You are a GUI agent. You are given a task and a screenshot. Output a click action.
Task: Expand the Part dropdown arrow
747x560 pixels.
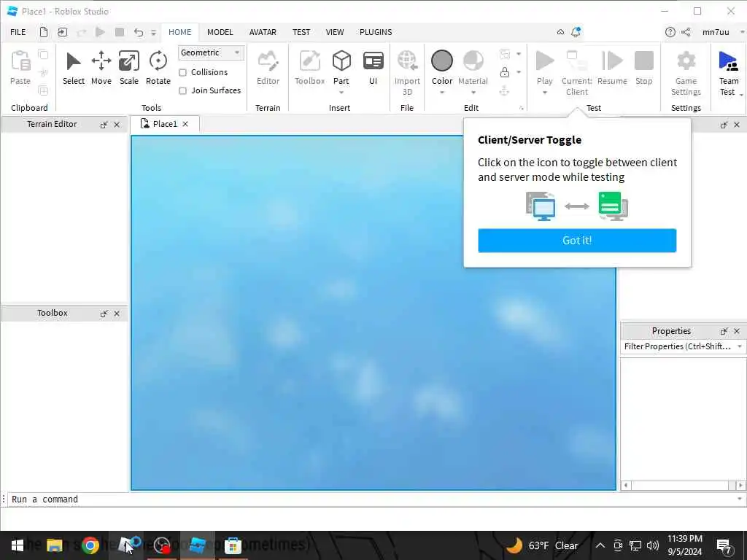(x=341, y=93)
